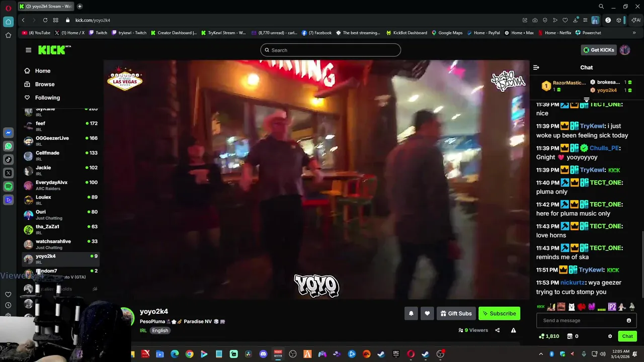This screenshot has width=644, height=362.
Task: Take an Opera snapshot with camera icon
Action: pos(535,20)
